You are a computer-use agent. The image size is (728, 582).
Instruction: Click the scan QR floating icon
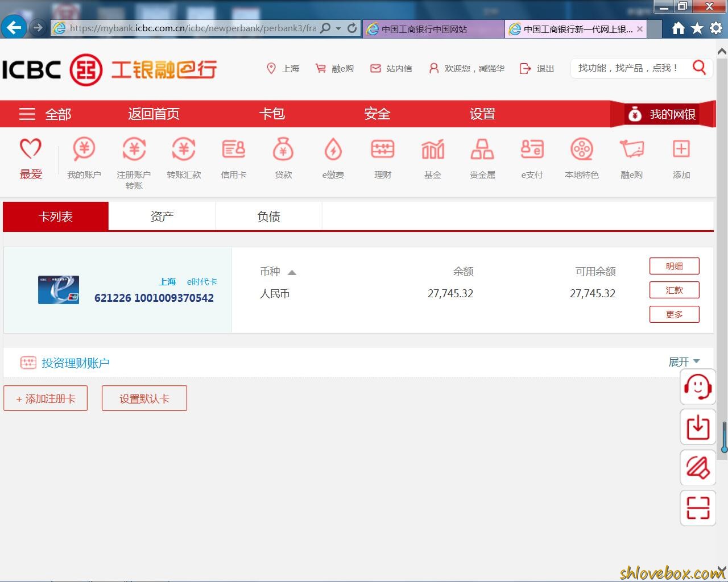[698, 508]
